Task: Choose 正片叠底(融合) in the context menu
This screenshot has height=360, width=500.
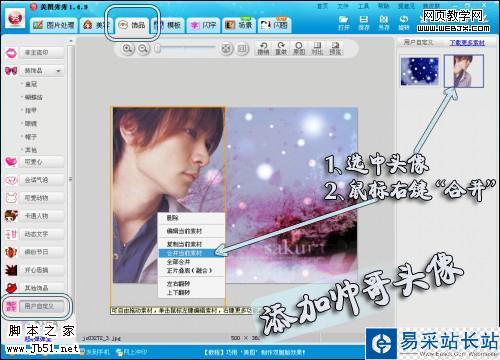Action: click(x=191, y=271)
